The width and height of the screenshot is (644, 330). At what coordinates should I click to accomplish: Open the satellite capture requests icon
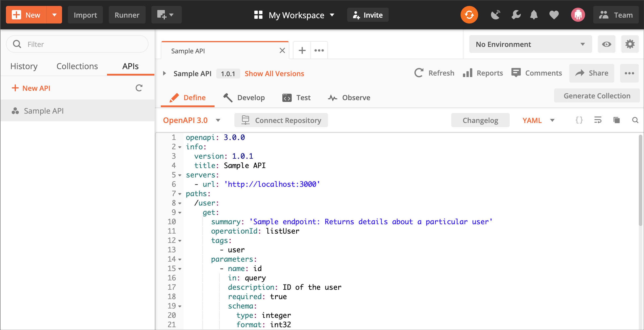tap(495, 15)
